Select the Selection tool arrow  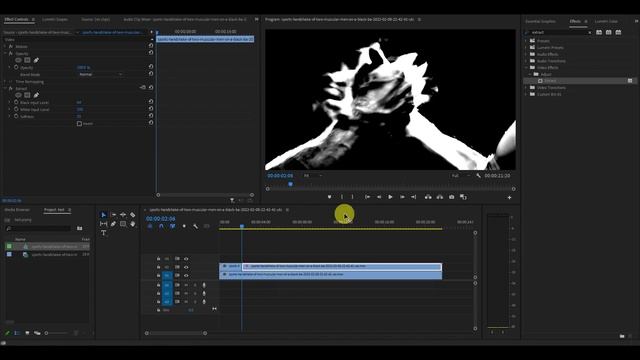tap(104, 215)
